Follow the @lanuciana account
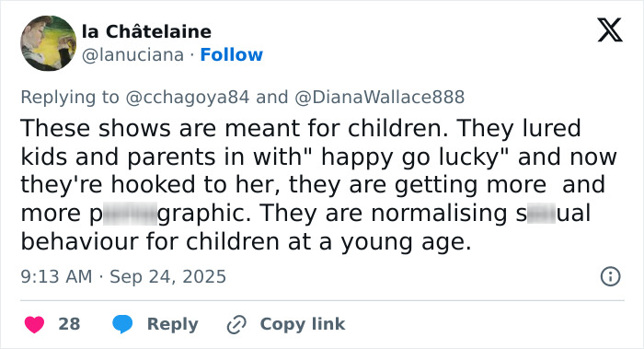The width and height of the screenshot is (644, 349). 231,54
